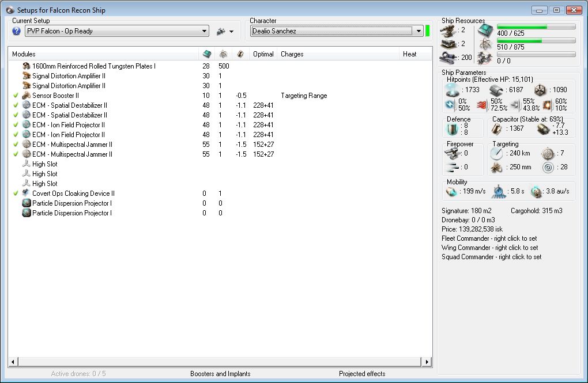Click the green character skill status indicator

pos(428,31)
